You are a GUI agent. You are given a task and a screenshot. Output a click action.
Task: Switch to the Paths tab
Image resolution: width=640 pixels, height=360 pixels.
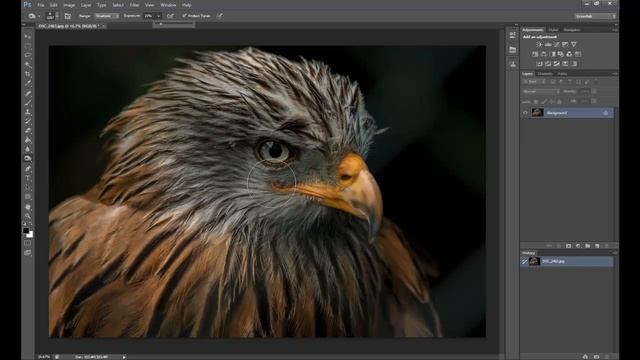(562, 74)
